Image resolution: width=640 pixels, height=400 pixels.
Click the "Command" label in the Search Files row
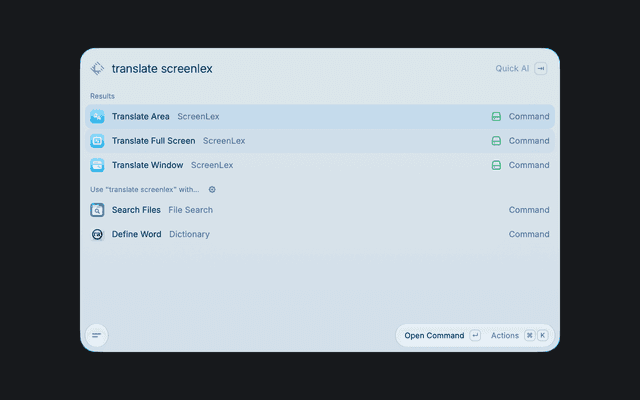coord(529,210)
